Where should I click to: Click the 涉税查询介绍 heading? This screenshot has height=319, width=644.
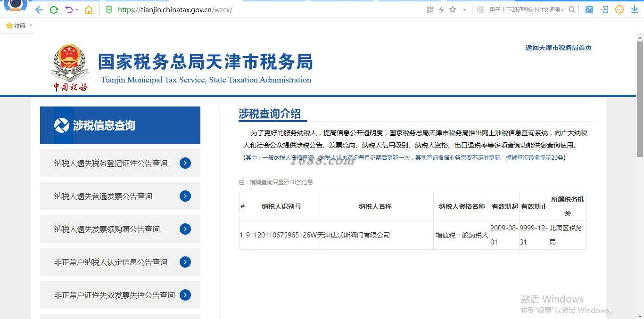click(x=270, y=114)
